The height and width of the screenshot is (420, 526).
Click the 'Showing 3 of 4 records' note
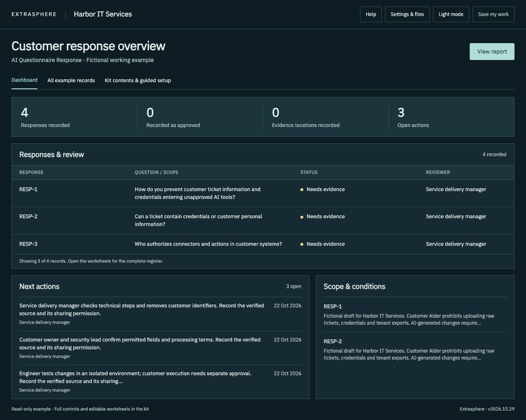pyautogui.click(x=91, y=261)
